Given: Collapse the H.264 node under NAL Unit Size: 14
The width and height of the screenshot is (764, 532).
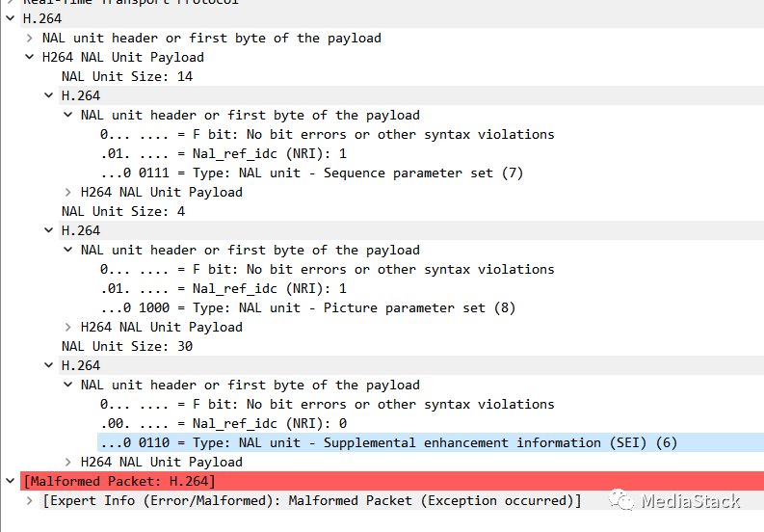Looking at the screenshot, I should coord(50,95).
